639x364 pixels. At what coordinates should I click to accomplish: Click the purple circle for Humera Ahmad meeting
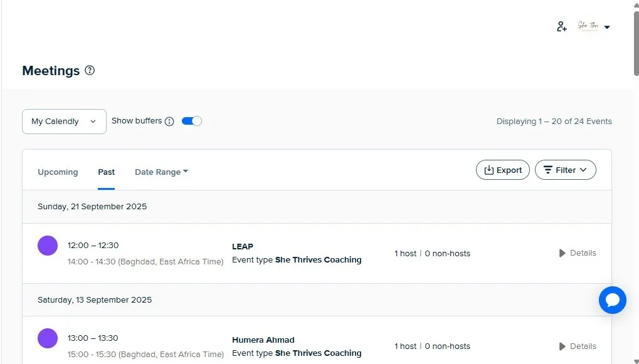(48, 338)
